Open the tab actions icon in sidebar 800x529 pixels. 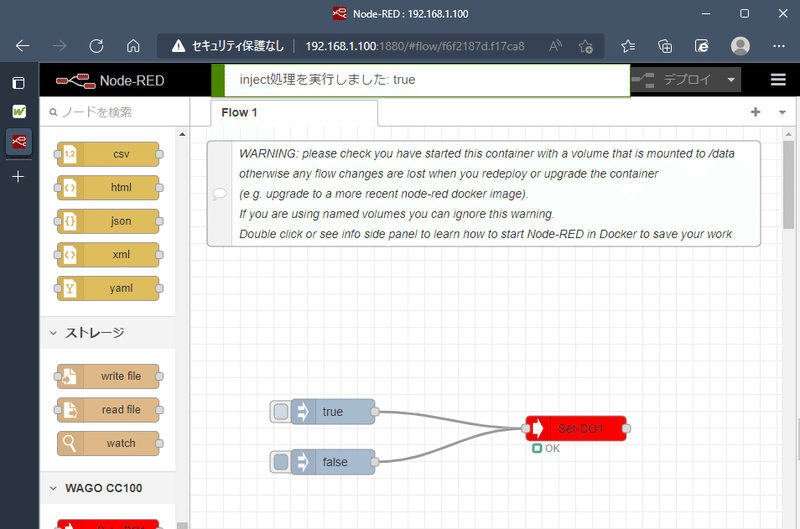point(18,83)
